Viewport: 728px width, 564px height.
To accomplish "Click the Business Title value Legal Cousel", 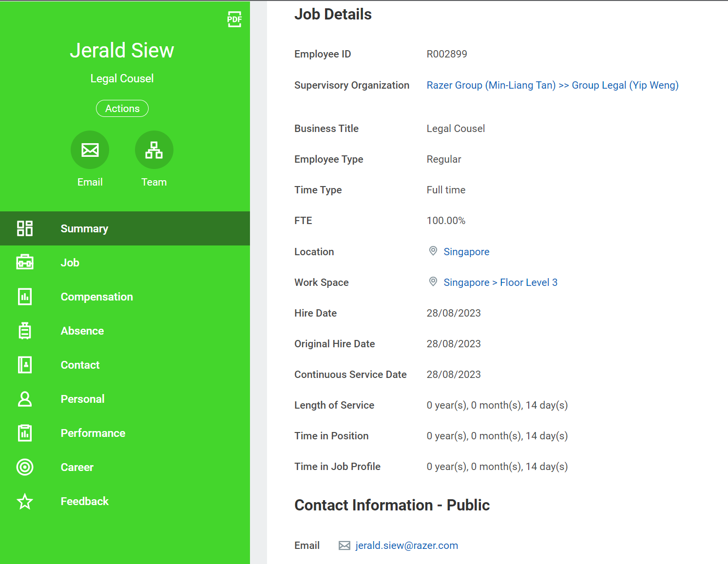I will (x=456, y=129).
